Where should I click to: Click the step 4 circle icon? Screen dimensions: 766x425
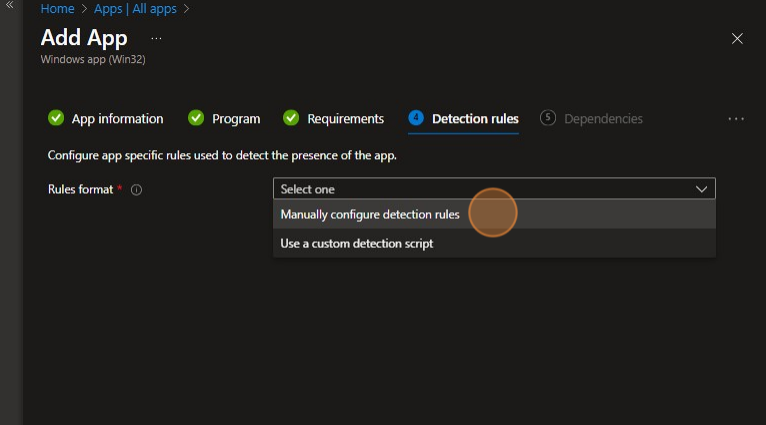pyautogui.click(x=416, y=118)
